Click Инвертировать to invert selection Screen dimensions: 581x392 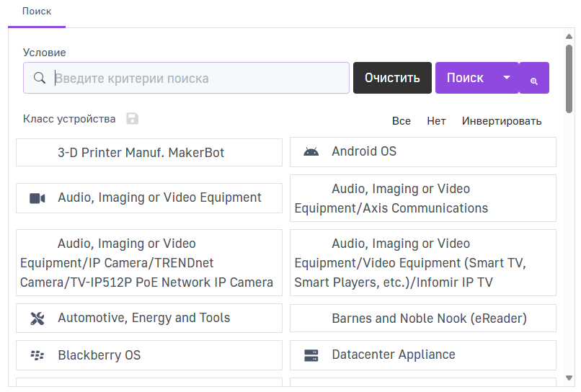click(502, 121)
